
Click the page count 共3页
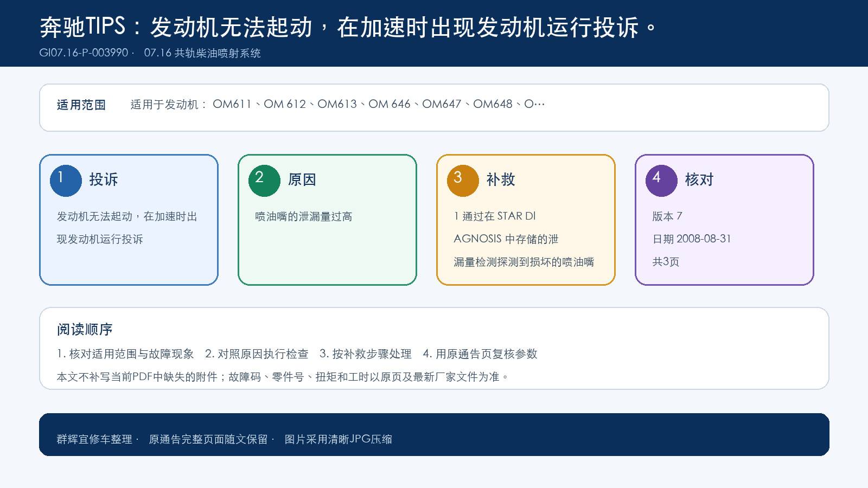point(666,262)
